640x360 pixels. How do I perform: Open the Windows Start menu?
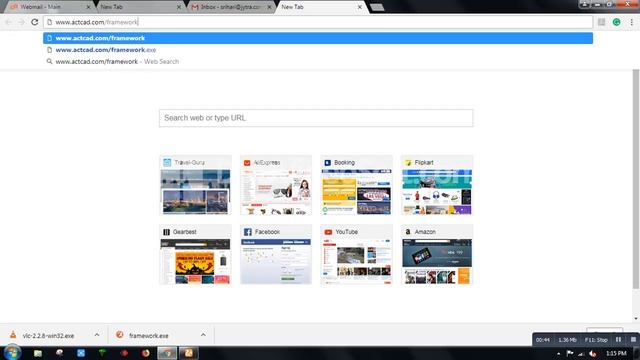(x=12, y=353)
